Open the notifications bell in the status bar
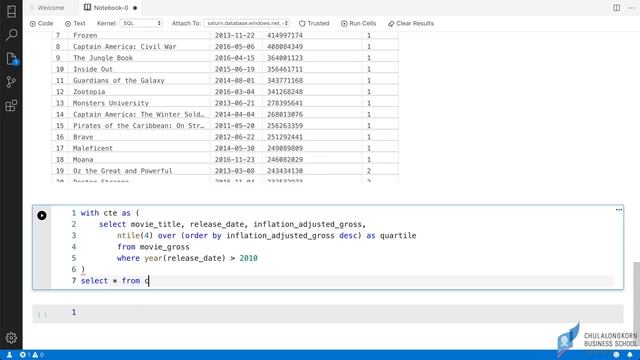Viewport: 640px width, 360px height. pyautogui.click(x=630, y=355)
